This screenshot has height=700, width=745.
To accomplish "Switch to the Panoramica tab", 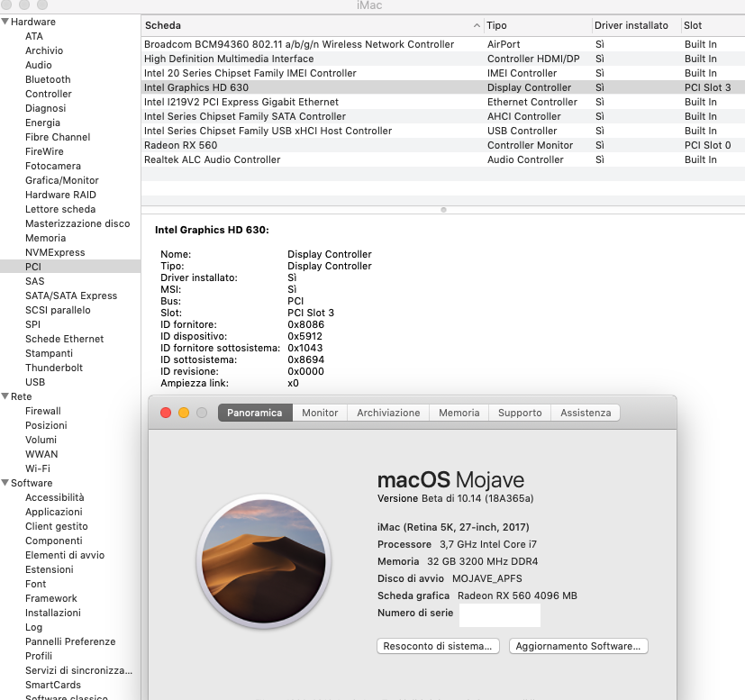I will tap(255, 413).
